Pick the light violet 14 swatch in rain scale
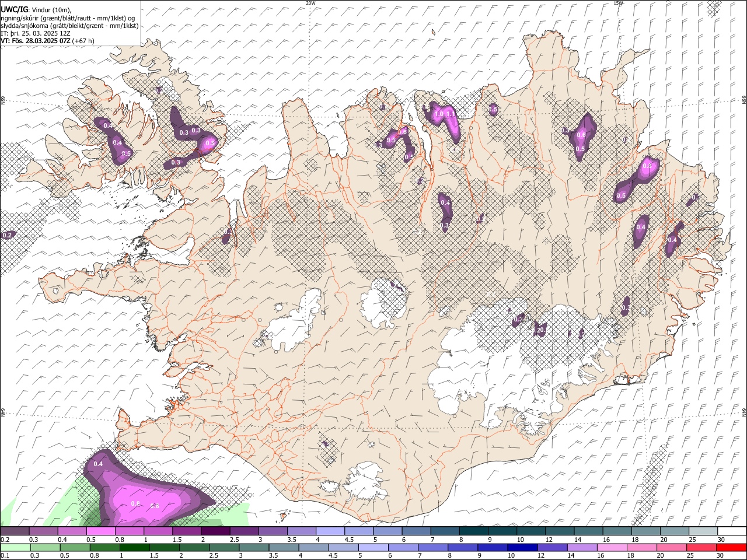 pos(581,548)
